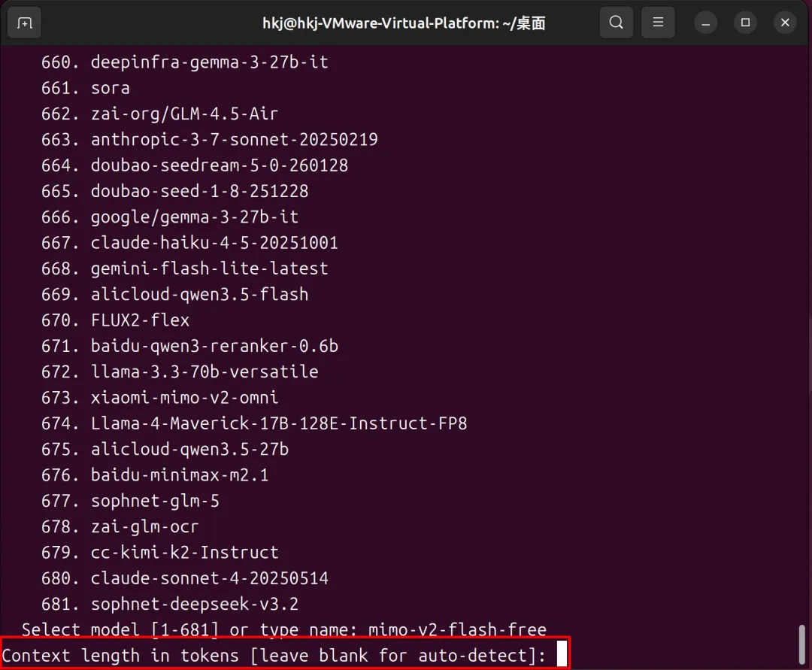Click the terminal vertical scrollbar thumb
This screenshot has height=670, width=812.
click(801, 644)
